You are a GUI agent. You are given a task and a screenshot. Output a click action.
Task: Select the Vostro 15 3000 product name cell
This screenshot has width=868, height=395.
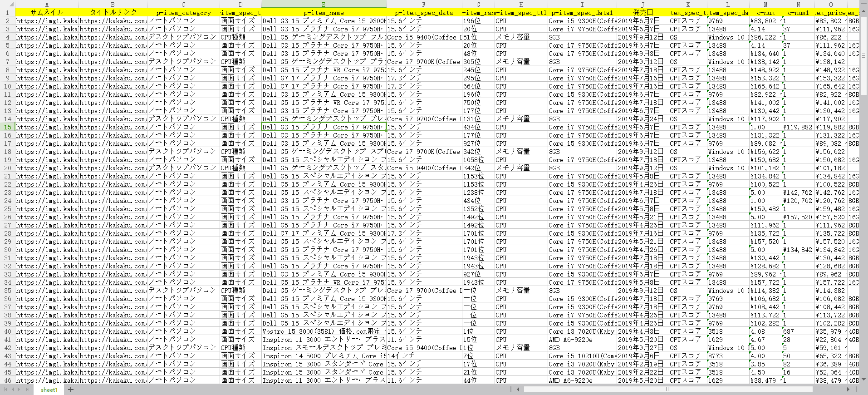324,331
